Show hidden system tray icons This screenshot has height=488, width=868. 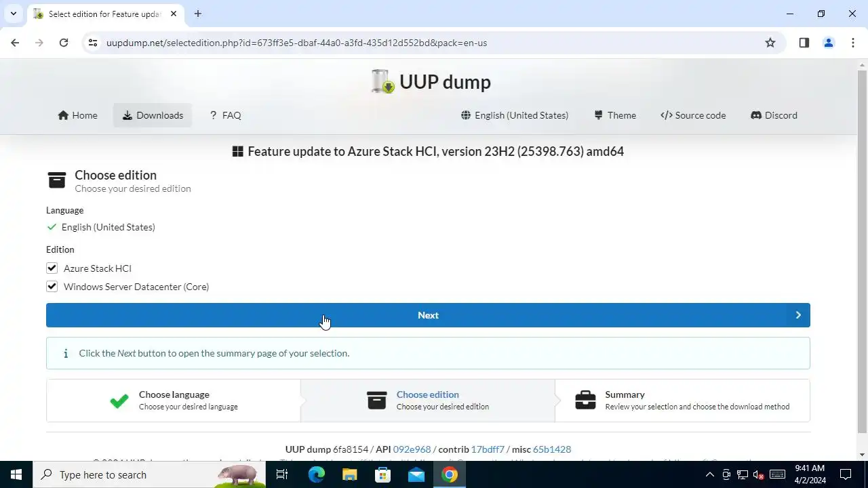pos(710,474)
